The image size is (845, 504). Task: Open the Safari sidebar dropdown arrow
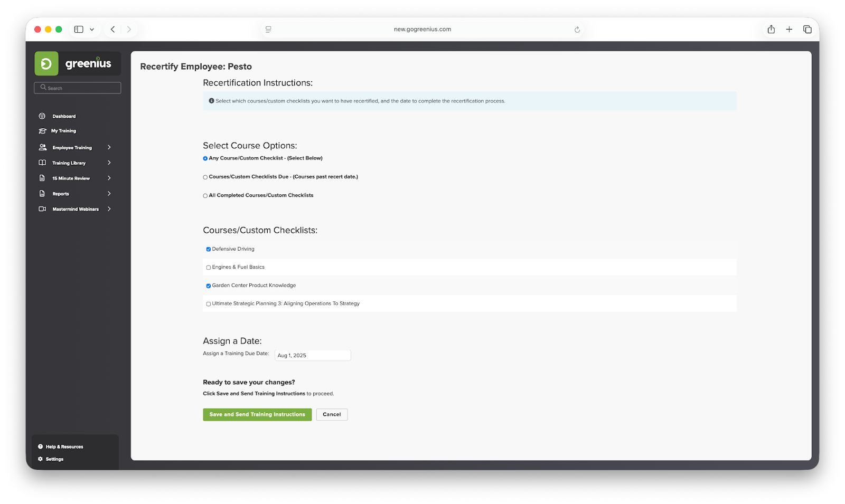tap(92, 30)
